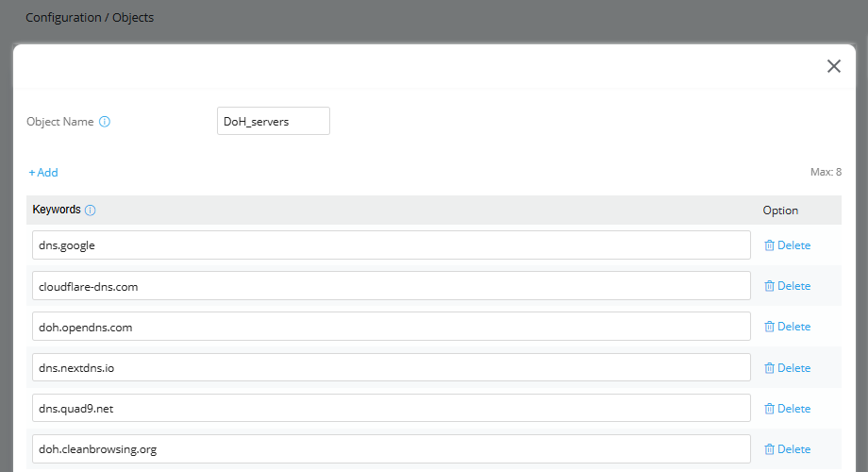Focus the cloudflare-dns.com keyword field
868x472 pixels.
pos(392,286)
